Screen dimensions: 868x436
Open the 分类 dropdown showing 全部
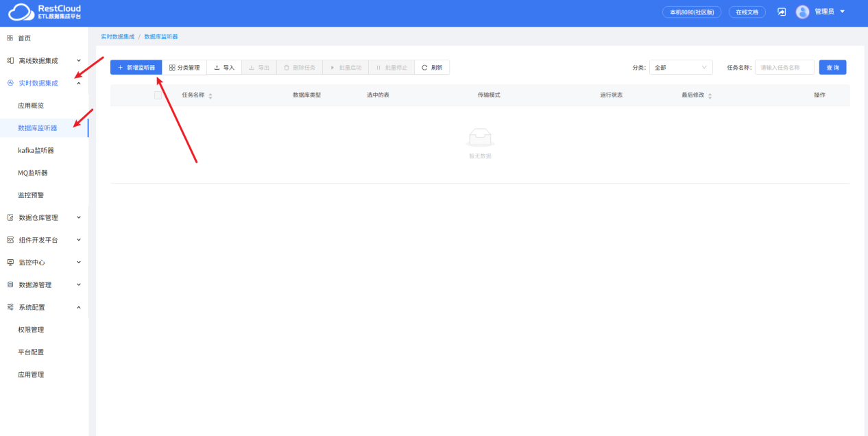[x=681, y=67]
